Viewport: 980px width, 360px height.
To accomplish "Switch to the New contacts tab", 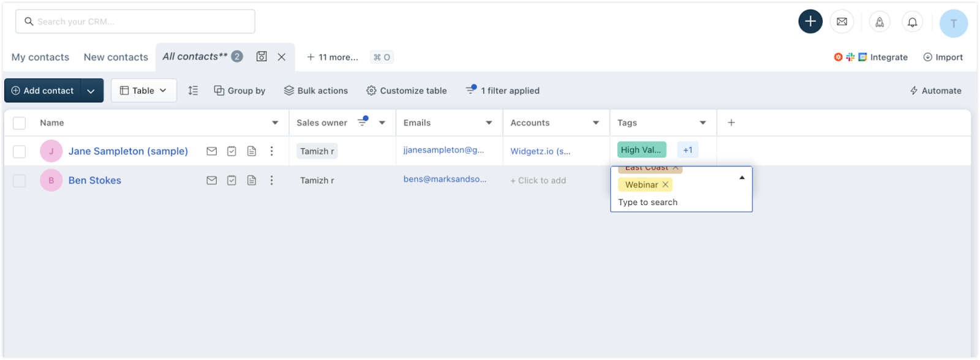I will 116,57.
